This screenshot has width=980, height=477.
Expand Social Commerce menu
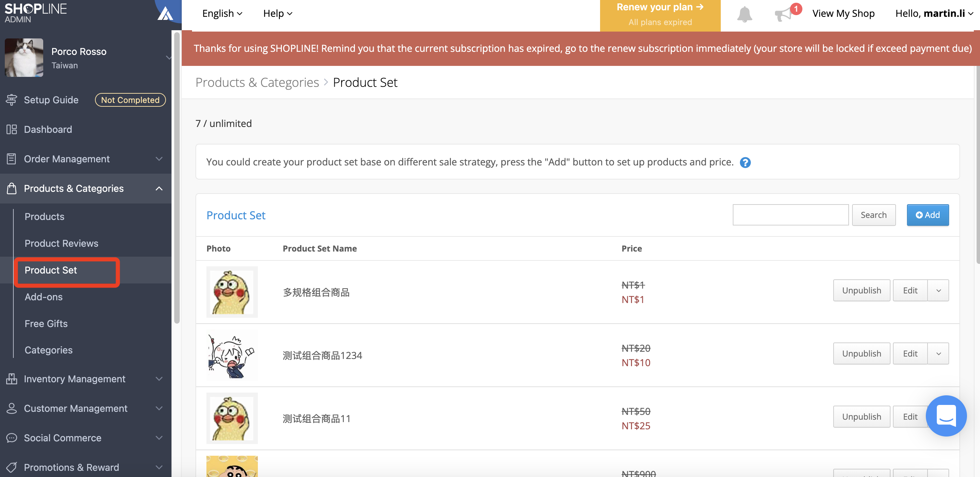(159, 438)
